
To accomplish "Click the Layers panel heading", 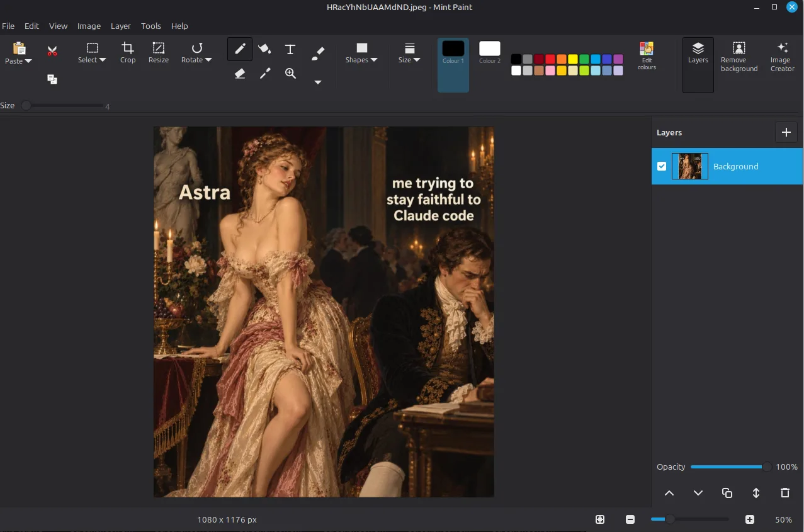I will pos(669,132).
